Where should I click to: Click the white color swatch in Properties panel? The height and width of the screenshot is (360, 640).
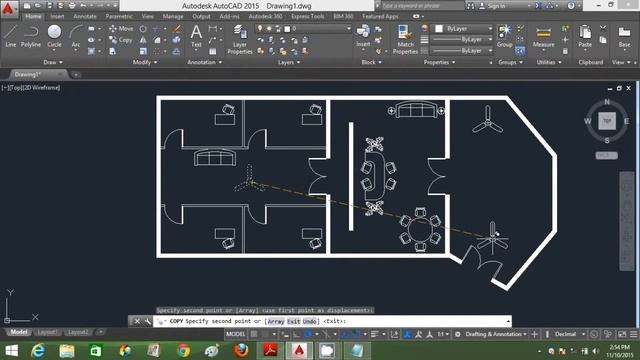coord(439,29)
